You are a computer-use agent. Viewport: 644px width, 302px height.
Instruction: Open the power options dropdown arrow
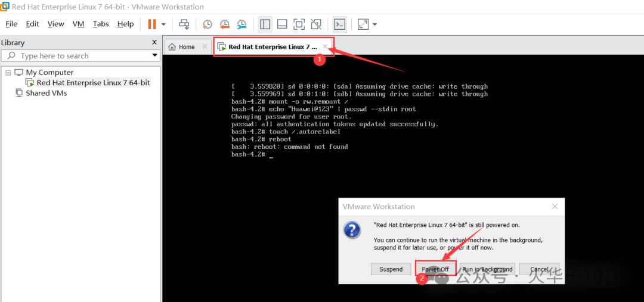(163, 24)
